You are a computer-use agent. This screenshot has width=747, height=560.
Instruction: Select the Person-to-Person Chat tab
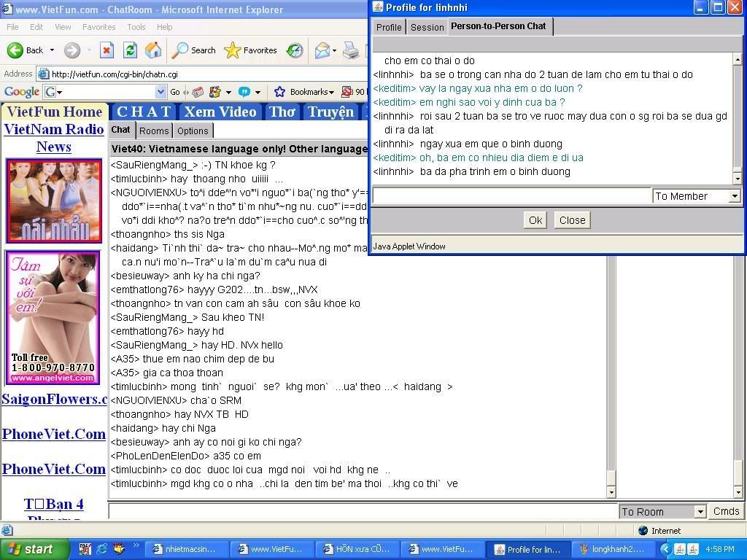point(498,26)
